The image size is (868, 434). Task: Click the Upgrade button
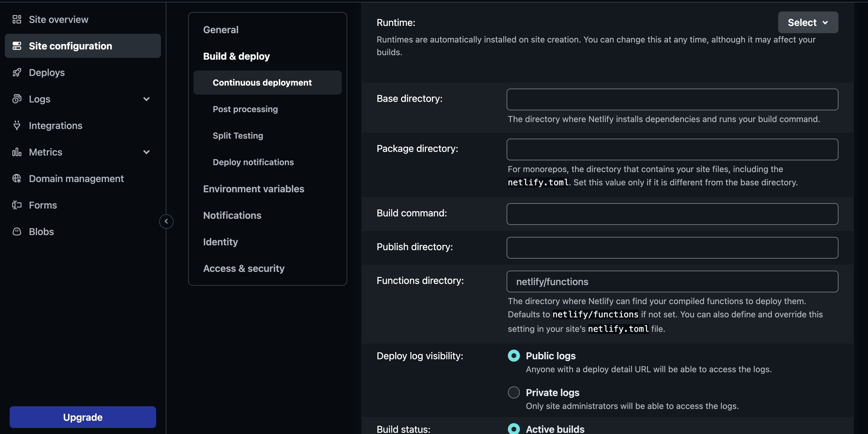coord(83,417)
